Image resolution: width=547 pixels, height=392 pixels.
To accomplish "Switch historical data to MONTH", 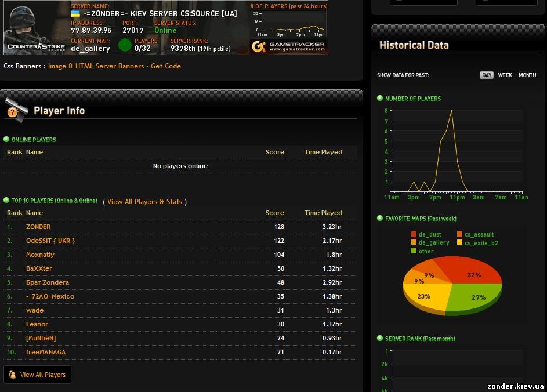I will [527, 75].
